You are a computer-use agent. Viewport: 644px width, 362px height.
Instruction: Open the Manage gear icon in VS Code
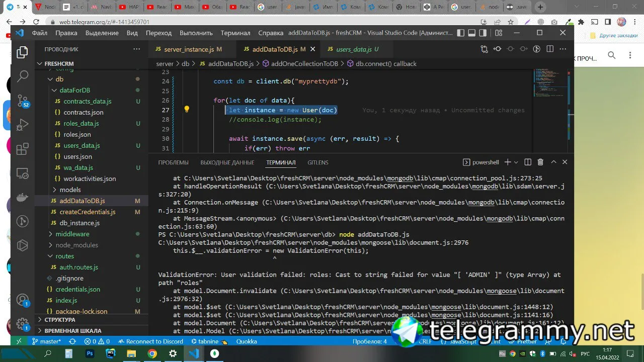pyautogui.click(x=22, y=324)
